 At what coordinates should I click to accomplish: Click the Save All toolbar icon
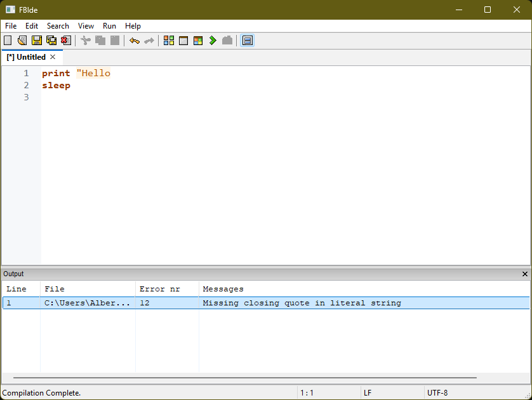click(51, 41)
